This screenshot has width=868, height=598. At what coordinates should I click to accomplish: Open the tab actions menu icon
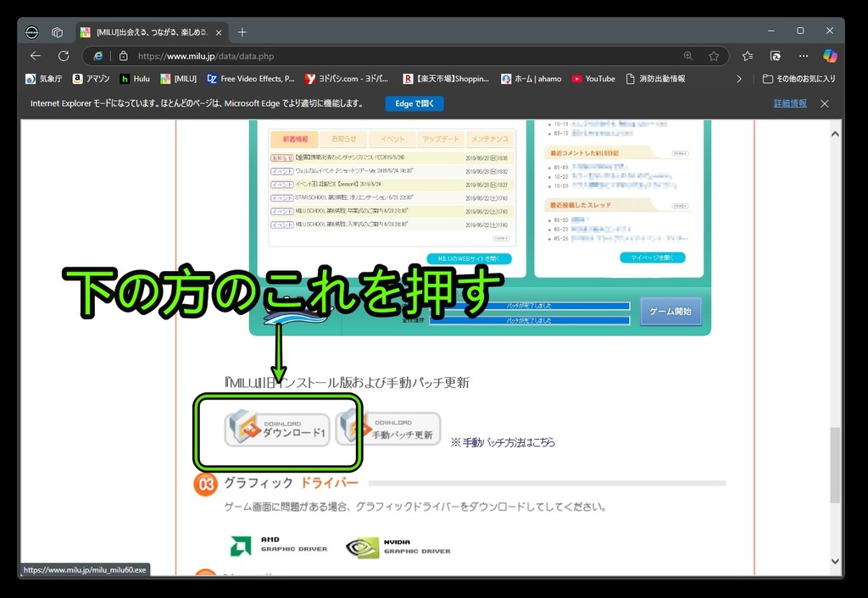click(57, 32)
